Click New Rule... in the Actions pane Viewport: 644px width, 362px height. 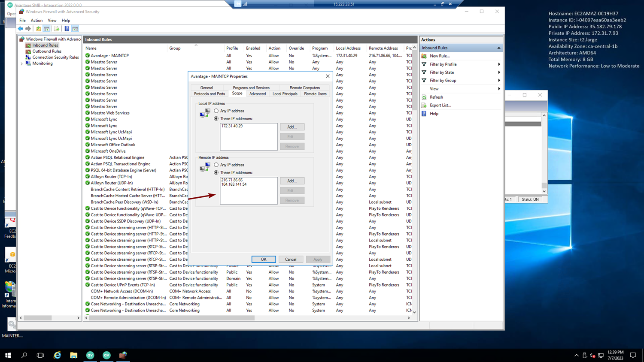[440, 56]
